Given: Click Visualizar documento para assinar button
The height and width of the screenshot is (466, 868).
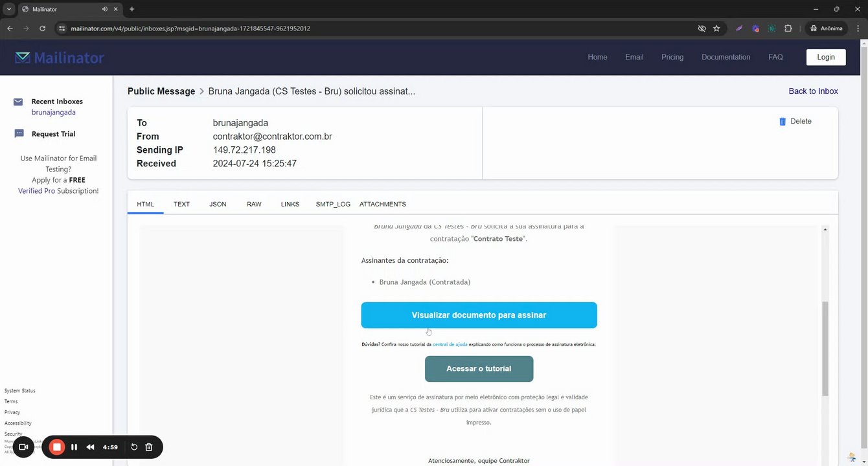Looking at the screenshot, I should click(479, 315).
